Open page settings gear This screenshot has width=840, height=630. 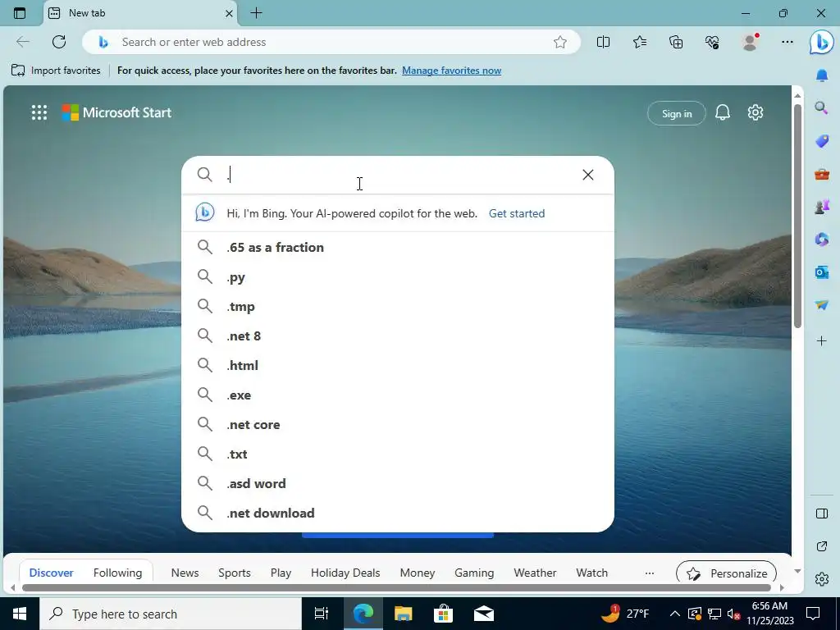[756, 112]
